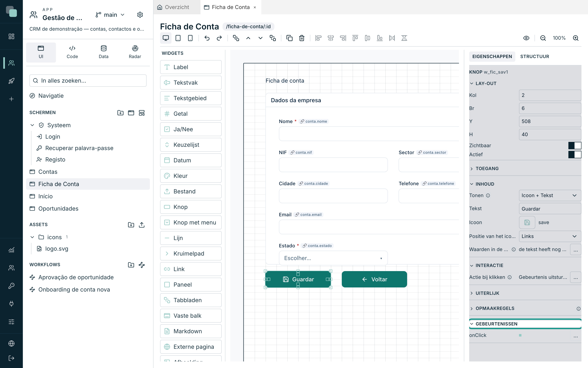Switch to the Radar tab

(x=135, y=52)
